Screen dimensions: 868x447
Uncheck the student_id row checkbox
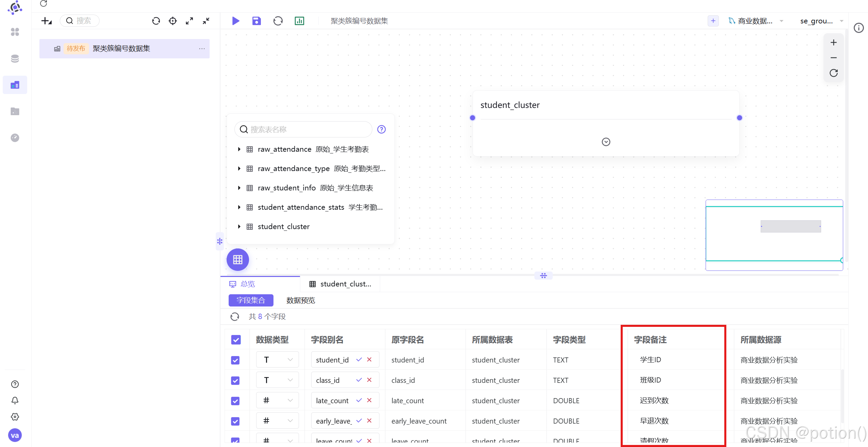coord(235,360)
